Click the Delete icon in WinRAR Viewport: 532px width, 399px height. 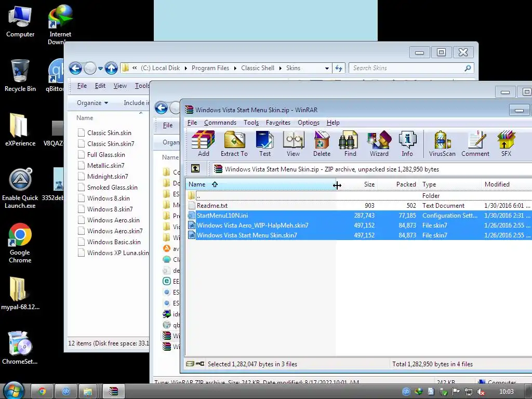coord(322,143)
